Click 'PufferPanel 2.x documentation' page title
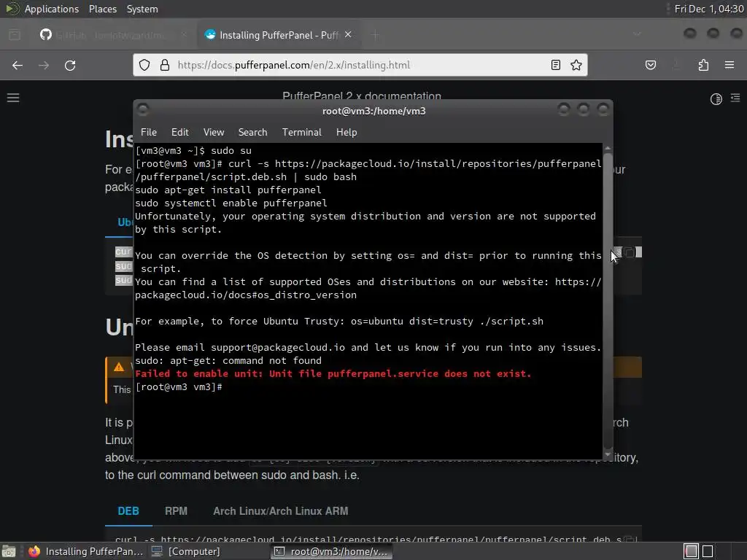The height and width of the screenshot is (560, 747). click(362, 96)
